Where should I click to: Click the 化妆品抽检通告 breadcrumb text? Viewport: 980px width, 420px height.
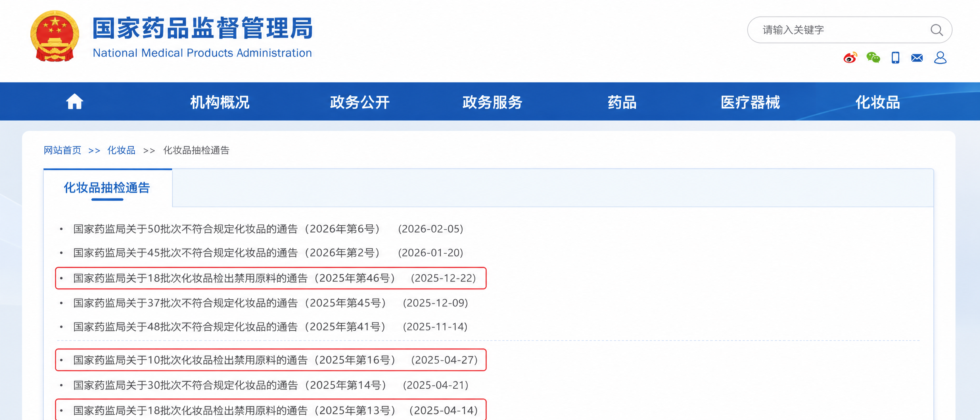pyautogui.click(x=196, y=150)
